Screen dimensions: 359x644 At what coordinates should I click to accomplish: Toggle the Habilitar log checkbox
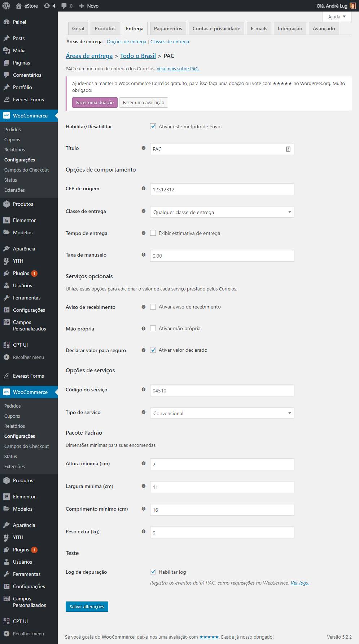coord(153,572)
